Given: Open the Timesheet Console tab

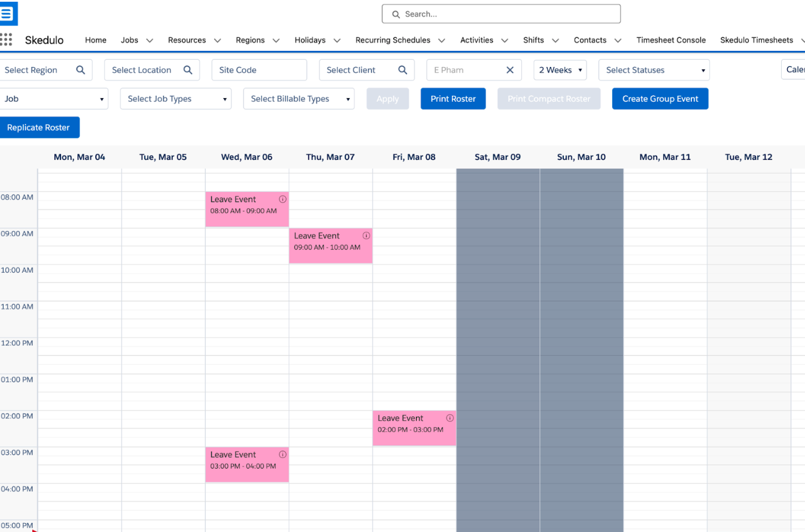Looking at the screenshot, I should coord(671,40).
